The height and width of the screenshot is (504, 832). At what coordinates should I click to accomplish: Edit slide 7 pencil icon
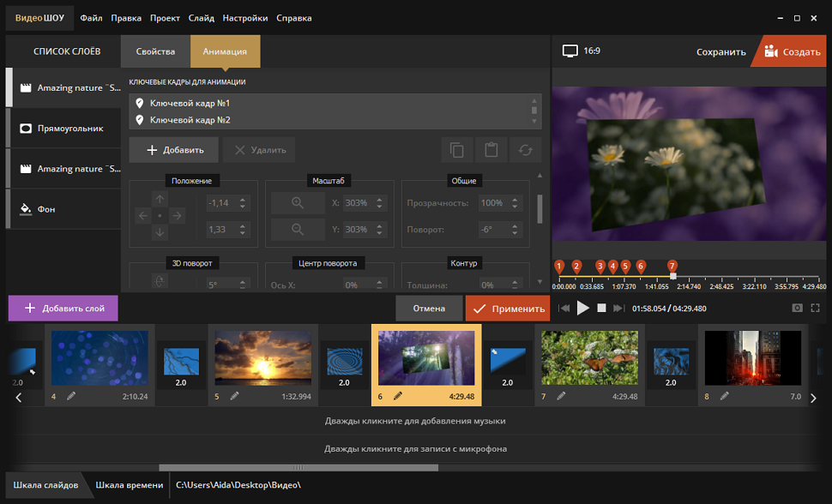coord(562,396)
